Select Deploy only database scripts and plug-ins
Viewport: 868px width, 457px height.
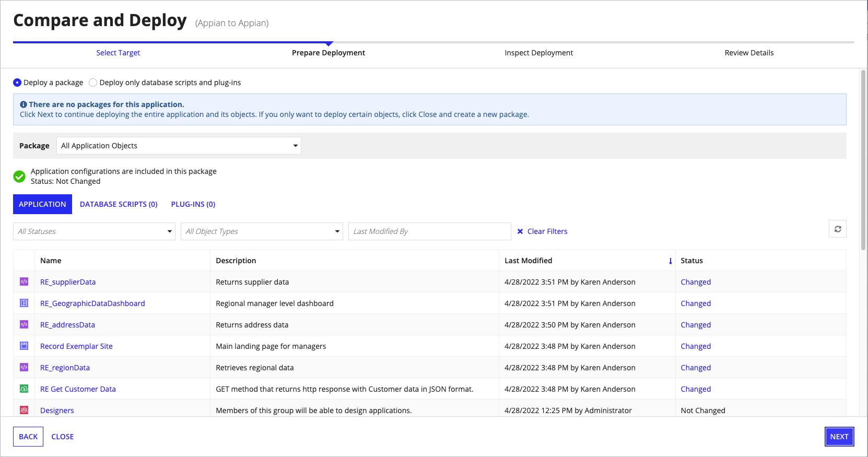point(93,83)
